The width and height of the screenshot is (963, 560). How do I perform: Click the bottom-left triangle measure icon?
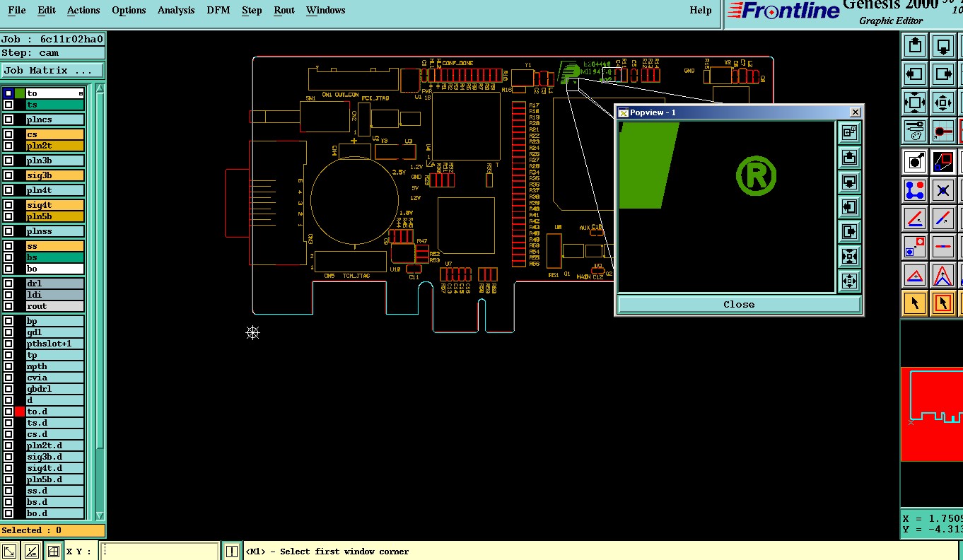pos(31,551)
